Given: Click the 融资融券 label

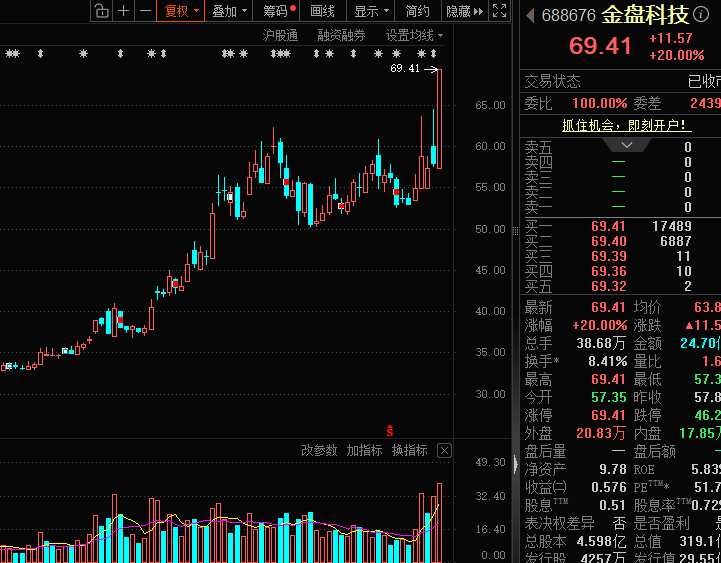Looking at the screenshot, I should coord(341,35).
